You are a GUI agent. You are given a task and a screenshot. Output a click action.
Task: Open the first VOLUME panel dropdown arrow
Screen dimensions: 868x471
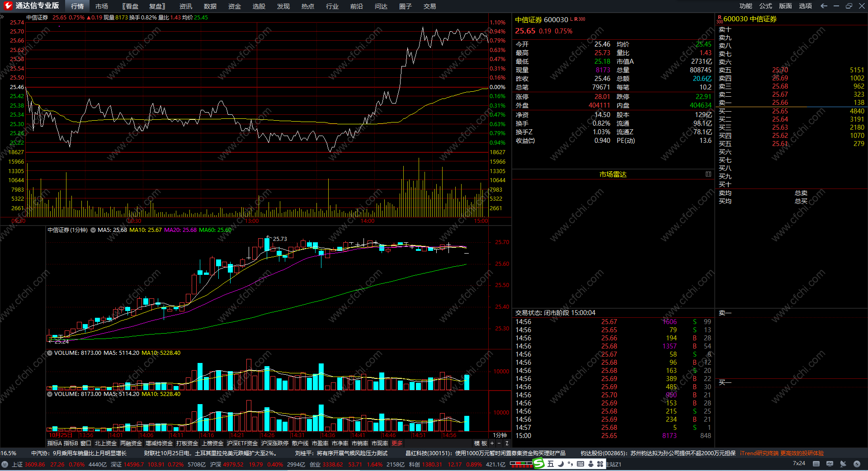[x=50, y=353]
